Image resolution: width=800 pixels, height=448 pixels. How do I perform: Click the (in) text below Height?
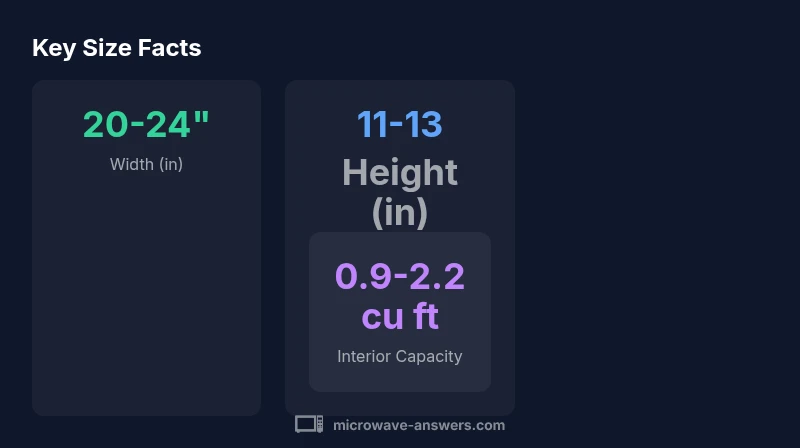[399, 211]
